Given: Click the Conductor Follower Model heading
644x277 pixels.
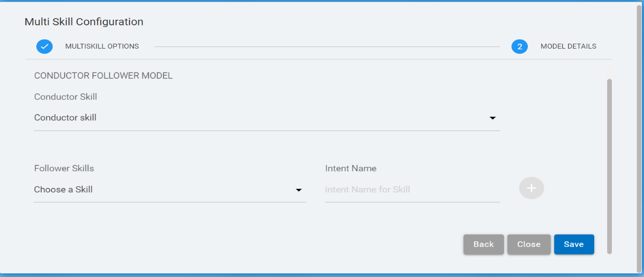Looking at the screenshot, I should [x=103, y=76].
